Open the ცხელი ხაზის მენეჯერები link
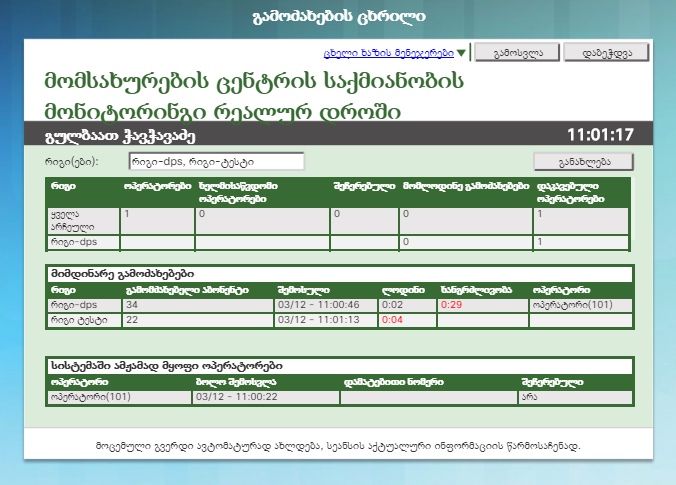Screen dimensions: 676x485 click(x=389, y=53)
